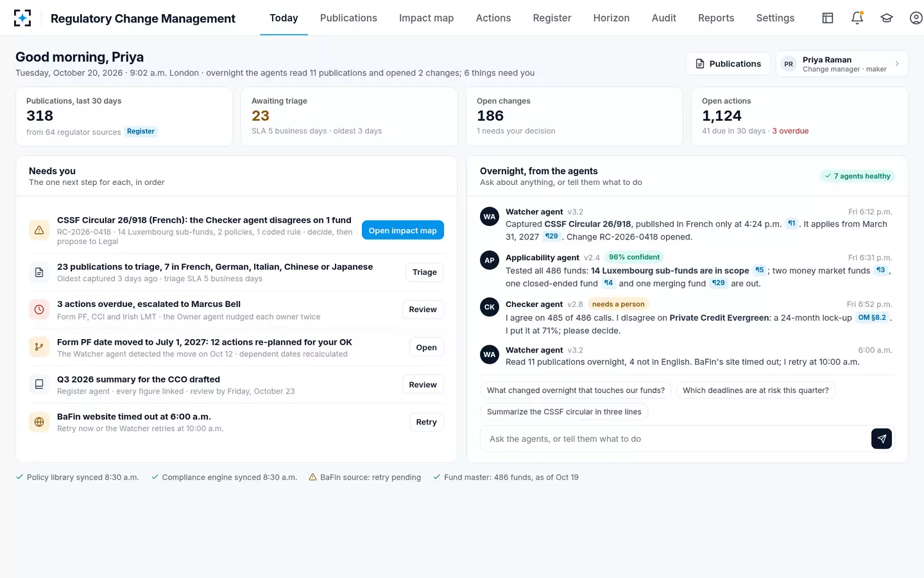924x578 pixels.
Task: Click the clock icon for overdue actions row
Action: point(39,310)
